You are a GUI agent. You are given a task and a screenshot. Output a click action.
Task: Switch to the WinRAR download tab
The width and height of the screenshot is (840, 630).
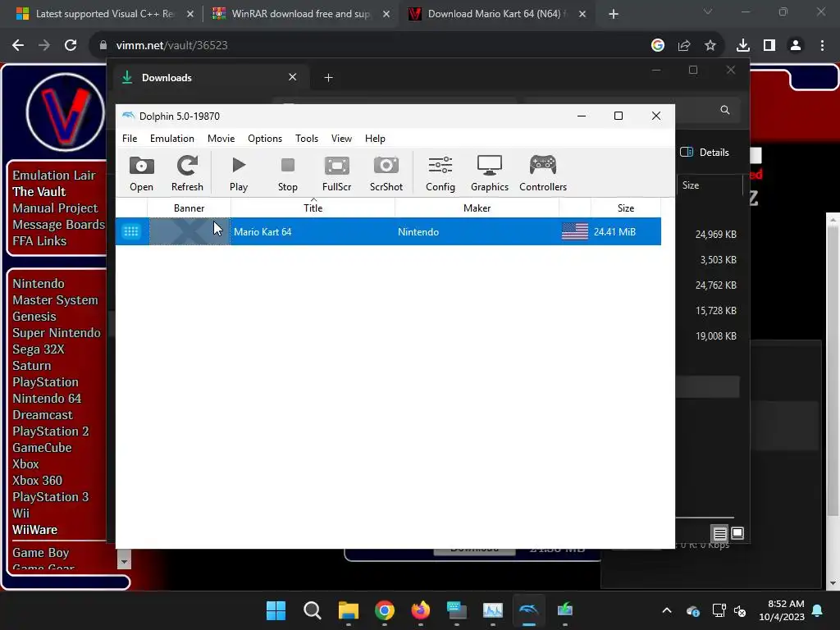pos(300,14)
